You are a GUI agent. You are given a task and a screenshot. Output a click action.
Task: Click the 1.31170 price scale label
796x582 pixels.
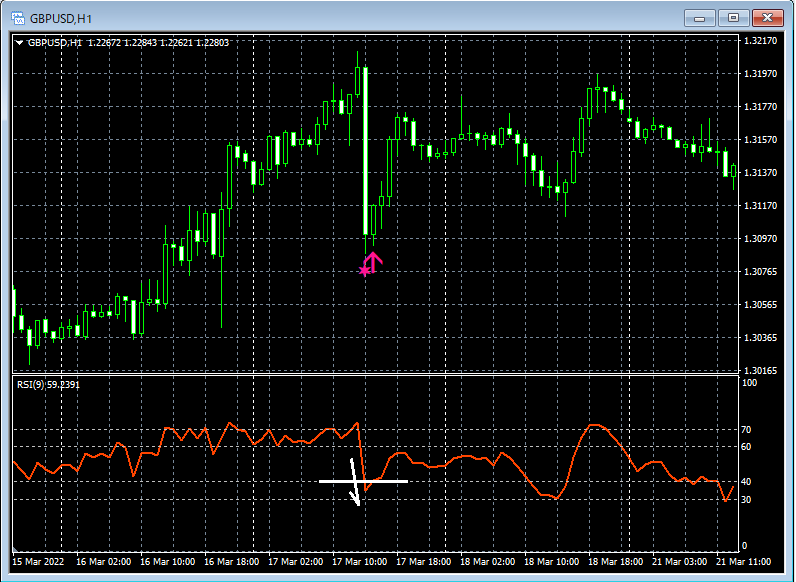pyautogui.click(x=760, y=206)
